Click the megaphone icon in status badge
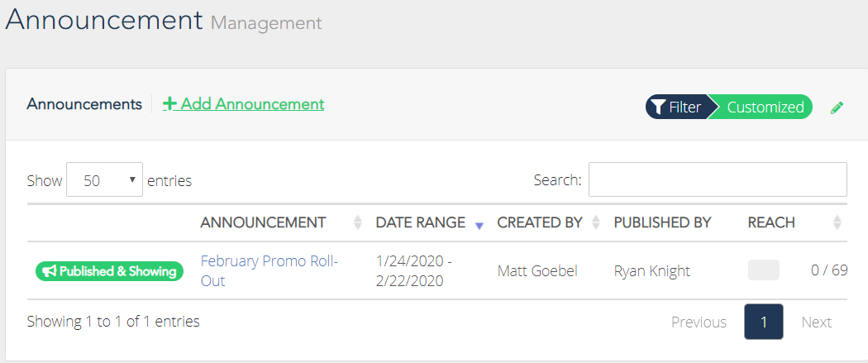The height and width of the screenshot is (363, 868). click(50, 271)
